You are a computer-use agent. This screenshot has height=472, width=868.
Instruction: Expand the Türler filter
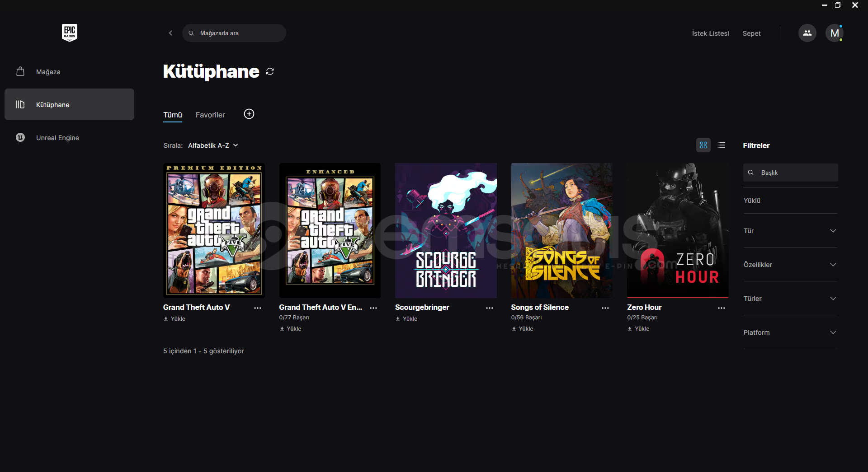pyautogui.click(x=790, y=299)
